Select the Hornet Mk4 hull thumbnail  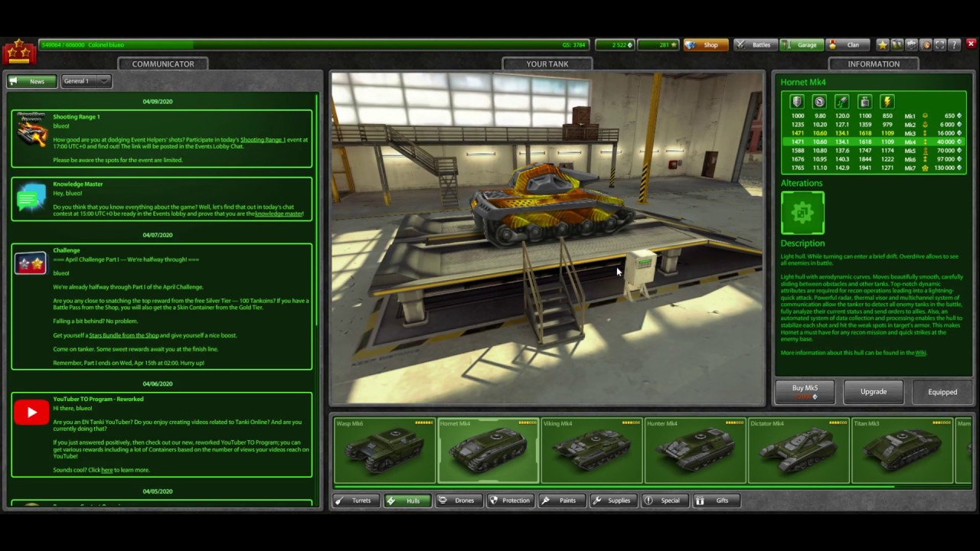(488, 451)
